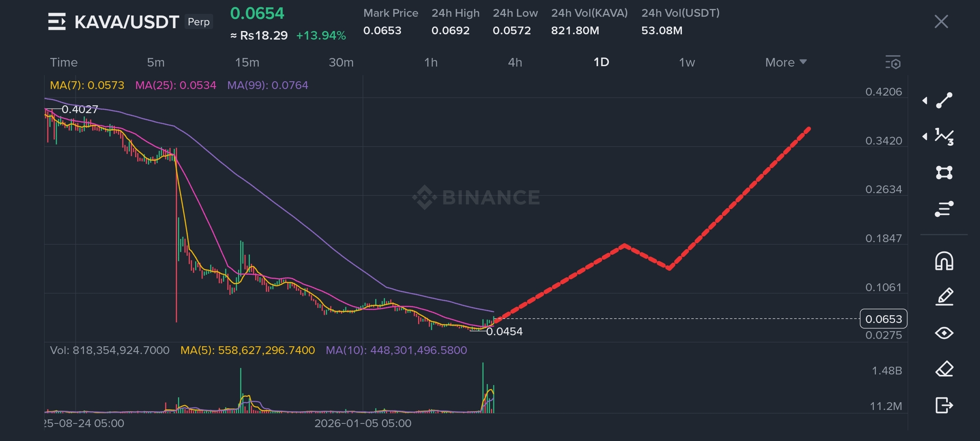Toggle drawings visibility with eye icon
The width and height of the screenshot is (980, 441).
tap(944, 333)
